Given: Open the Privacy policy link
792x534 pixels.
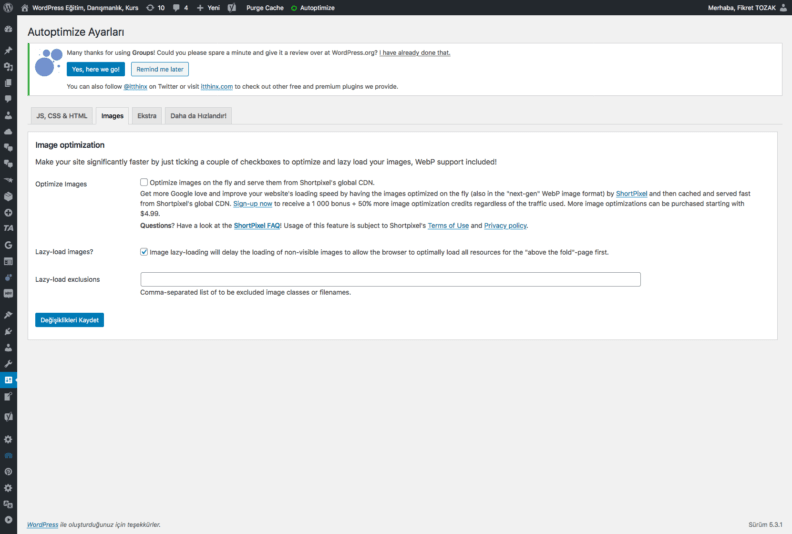Looking at the screenshot, I should (x=505, y=225).
